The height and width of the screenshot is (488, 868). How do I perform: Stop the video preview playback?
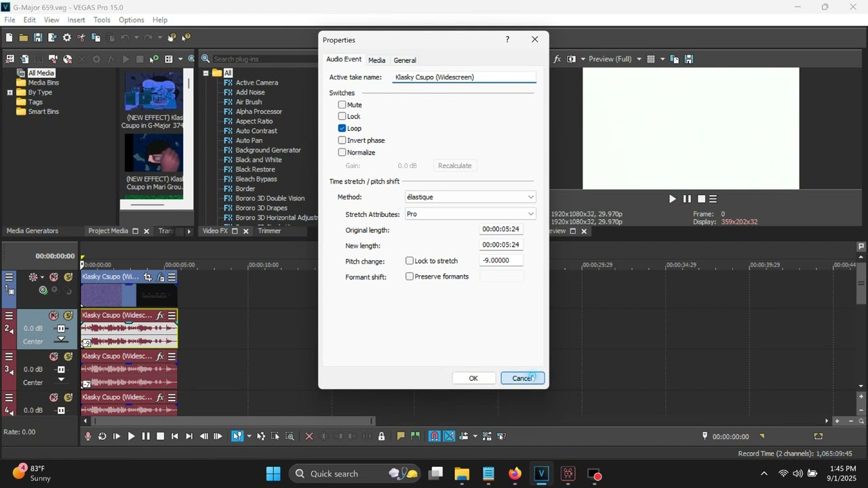[x=702, y=199]
